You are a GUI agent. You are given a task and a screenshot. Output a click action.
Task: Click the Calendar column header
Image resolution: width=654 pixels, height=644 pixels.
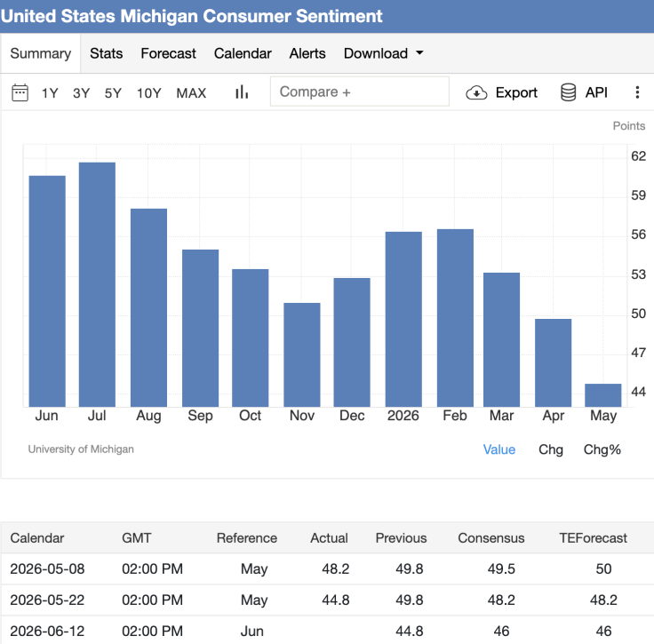pos(37,537)
